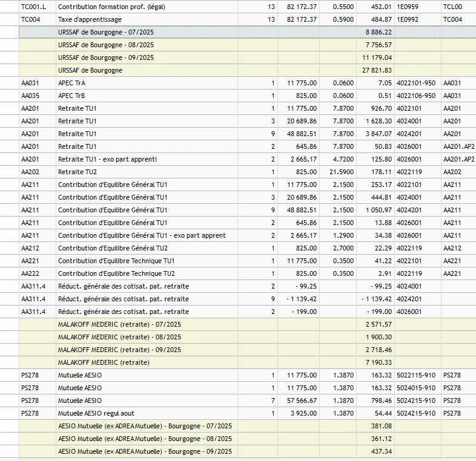Click the Contribution formation prof. (légal) label
The height and width of the screenshot is (461, 476).
tap(111, 7)
